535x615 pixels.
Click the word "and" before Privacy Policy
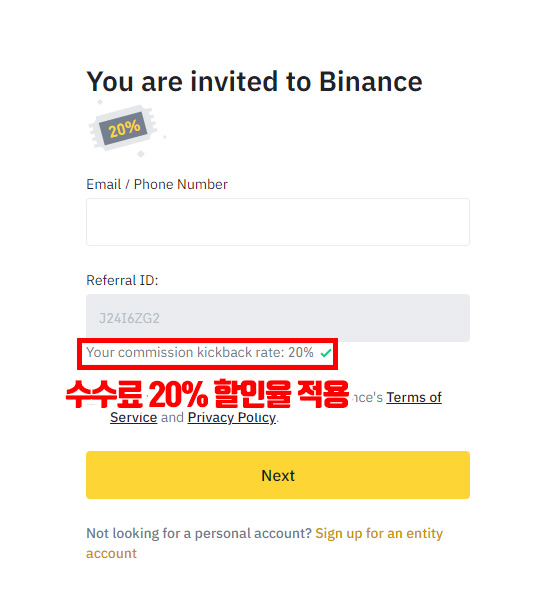click(x=172, y=417)
